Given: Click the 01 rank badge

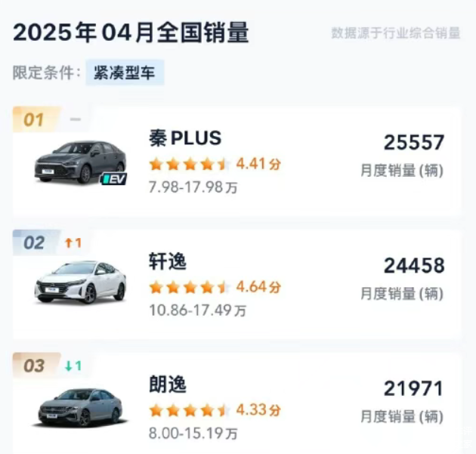Looking at the screenshot, I should click(34, 119).
